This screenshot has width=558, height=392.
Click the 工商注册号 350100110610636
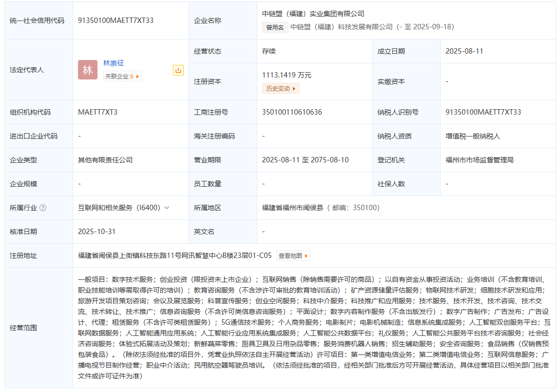292,112
